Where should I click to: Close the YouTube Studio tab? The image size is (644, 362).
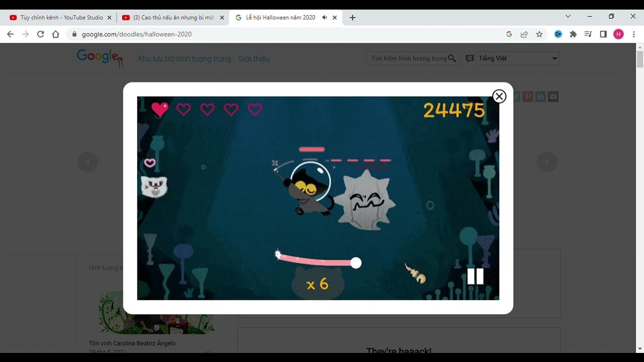click(x=109, y=18)
